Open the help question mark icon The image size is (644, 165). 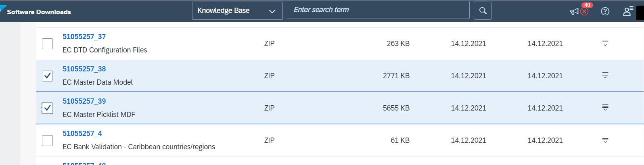(x=605, y=11)
